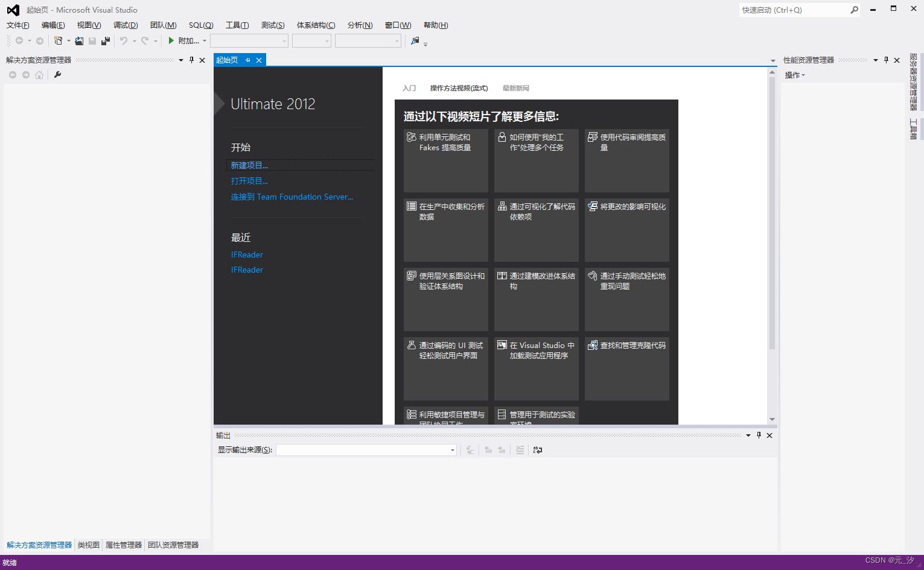The height and width of the screenshot is (570, 924).
Task: Click Find Message in Code icon in Output
Action: point(470,450)
